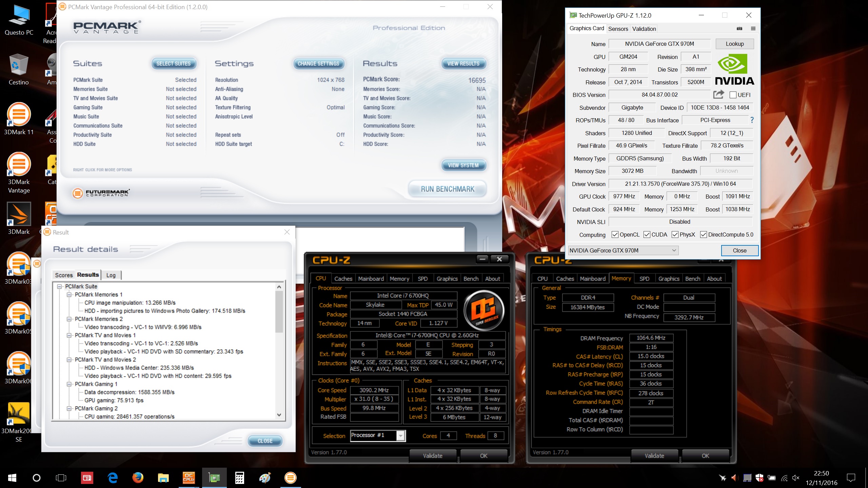Collapse PCMark TV and Movies 2 node
Viewport: 868px width, 488px height.
coord(69,360)
